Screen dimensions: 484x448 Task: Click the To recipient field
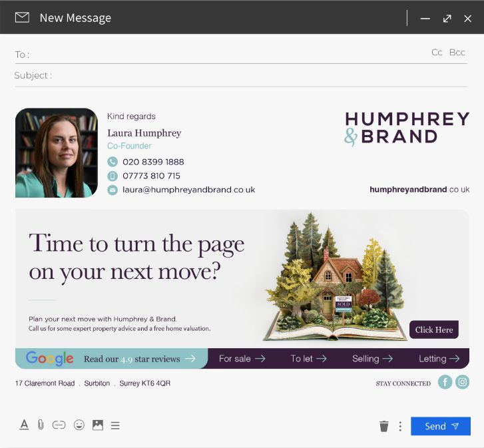pyautogui.click(x=241, y=55)
